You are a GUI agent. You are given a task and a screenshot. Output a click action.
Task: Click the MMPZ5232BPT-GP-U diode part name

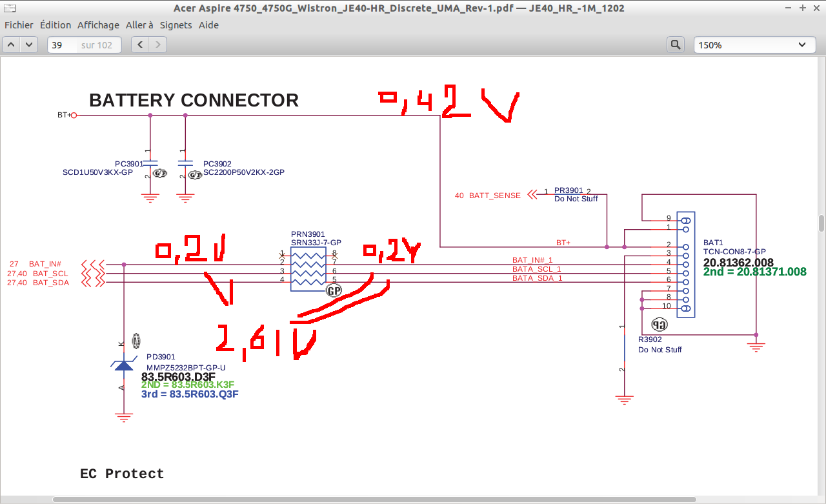(186, 367)
